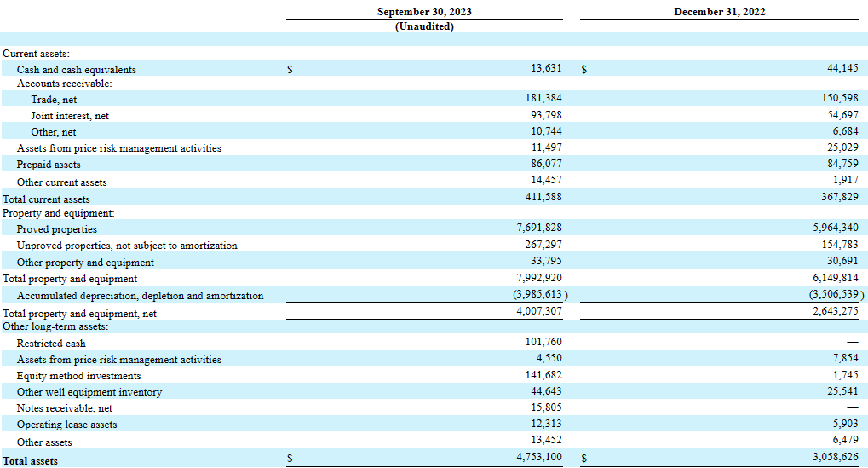Click the value 11,497
The image size is (868, 468).
(x=546, y=147)
